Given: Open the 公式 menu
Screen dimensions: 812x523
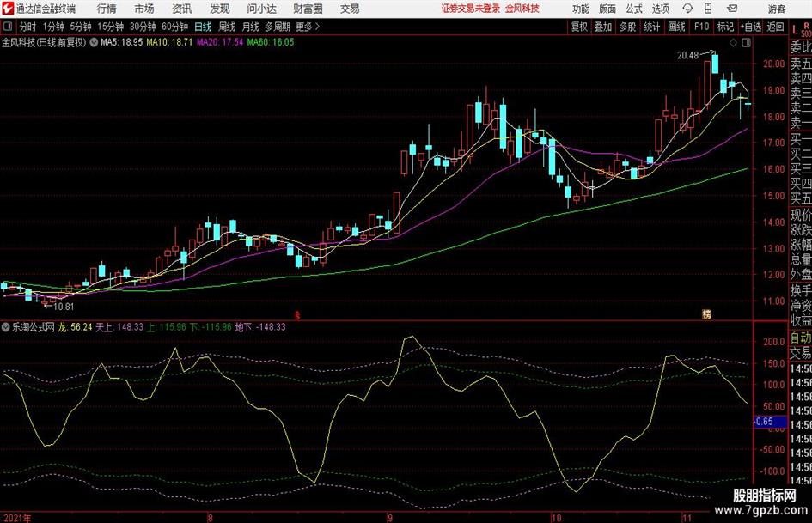Looking at the screenshot, I should pyautogui.click(x=634, y=9).
